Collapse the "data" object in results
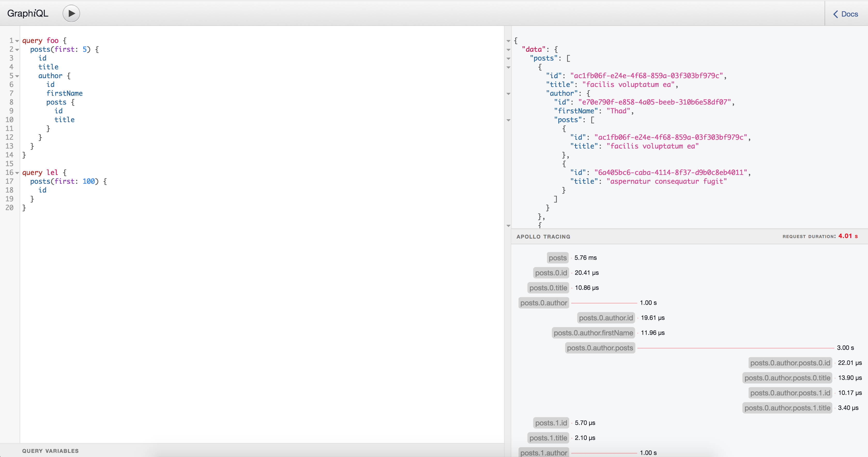The width and height of the screenshot is (868, 457). [508, 50]
